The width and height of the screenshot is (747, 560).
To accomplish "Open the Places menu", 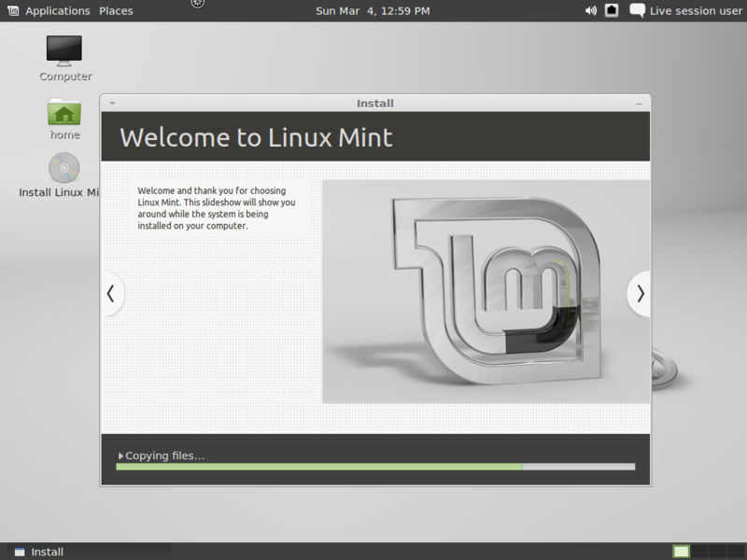I will click(x=116, y=10).
